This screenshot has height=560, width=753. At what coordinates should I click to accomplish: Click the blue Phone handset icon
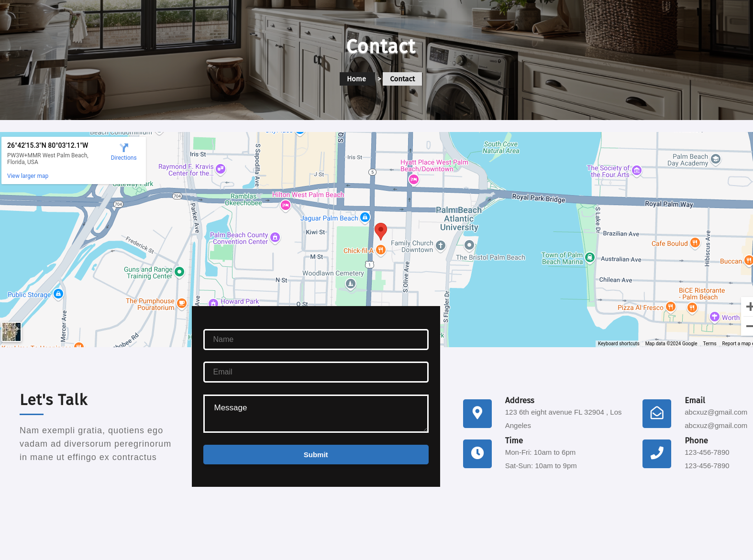(x=657, y=454)
